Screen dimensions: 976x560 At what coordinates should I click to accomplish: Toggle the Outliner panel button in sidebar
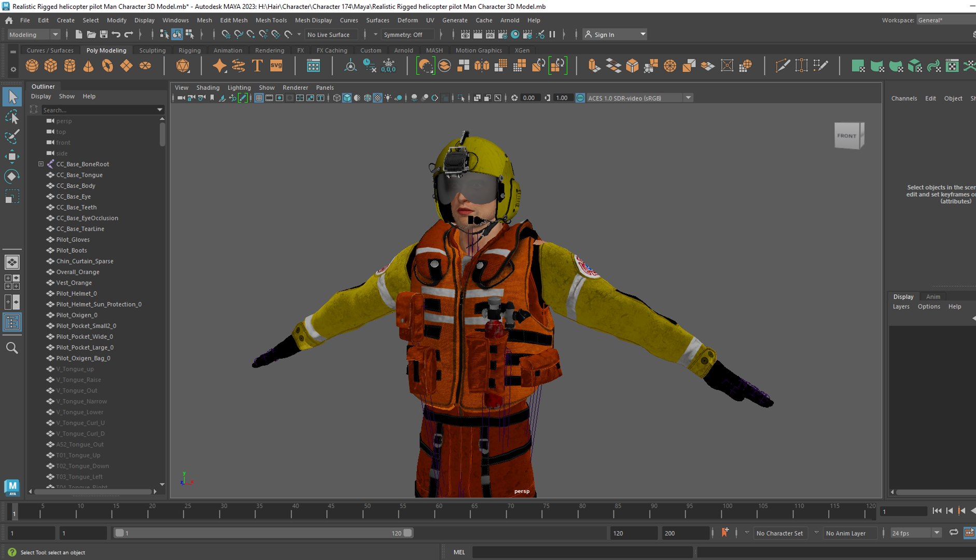tap(12, 323)
